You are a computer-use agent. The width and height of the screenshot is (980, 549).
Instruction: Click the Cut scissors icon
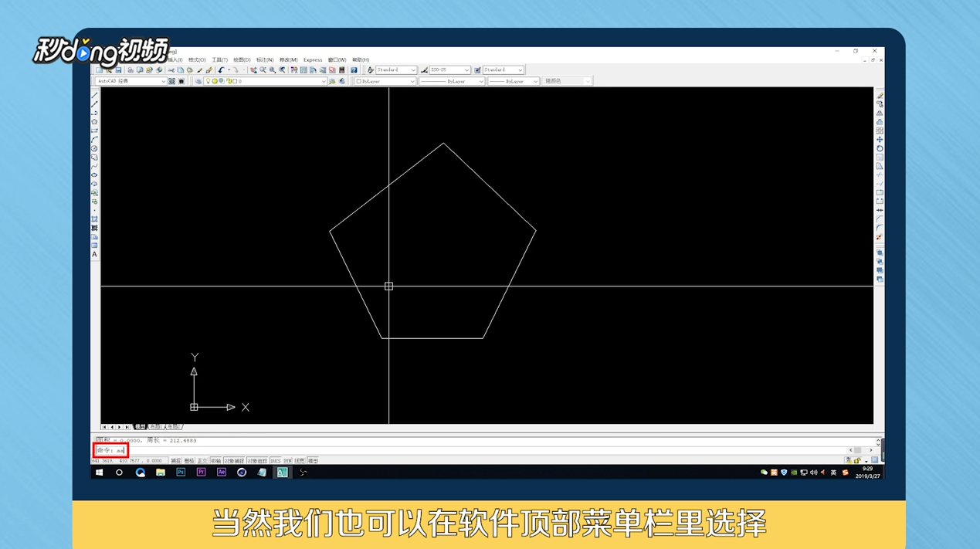[x=171, y=70]
